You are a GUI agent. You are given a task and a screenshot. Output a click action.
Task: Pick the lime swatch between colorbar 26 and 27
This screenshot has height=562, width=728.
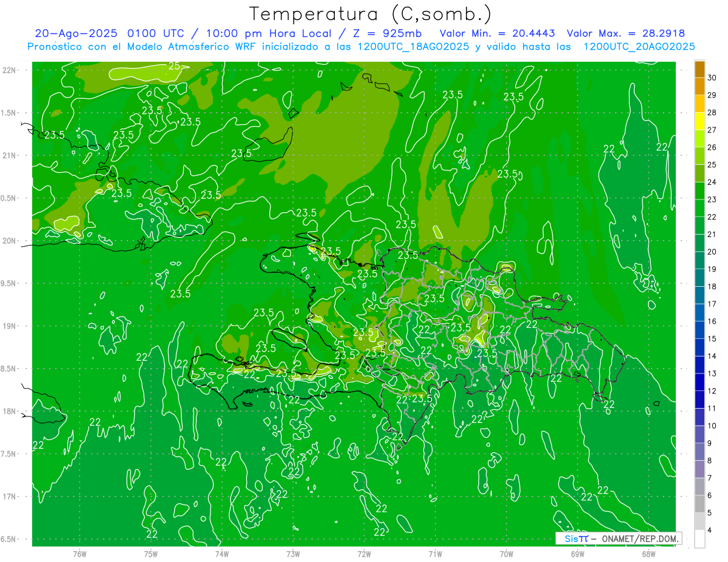[x=699, y=139]
